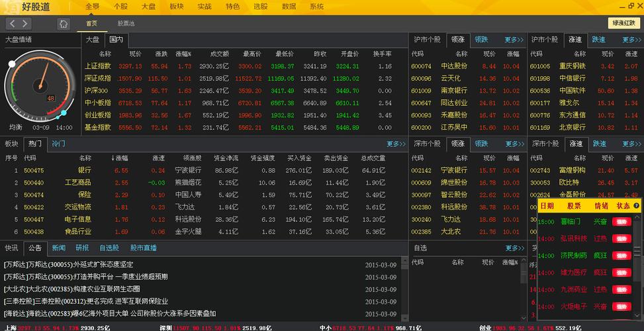Open the 股市直播 news tab
The image size is (644, 331).
pos(144,248)
